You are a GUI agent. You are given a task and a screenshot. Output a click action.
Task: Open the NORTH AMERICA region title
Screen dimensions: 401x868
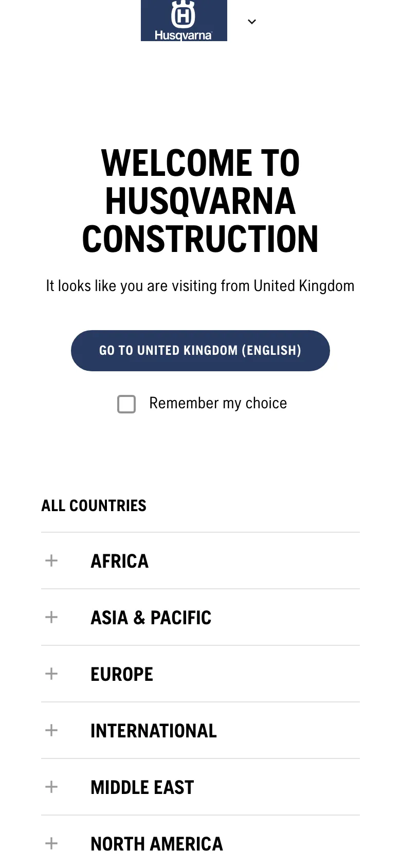157,844
